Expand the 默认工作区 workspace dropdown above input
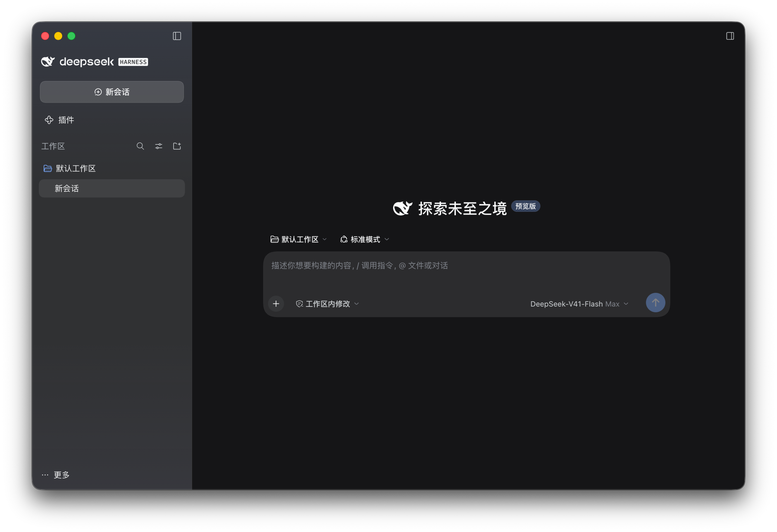Image resolution: width=777 pixels, height=532 pixels. click(298, 239)
